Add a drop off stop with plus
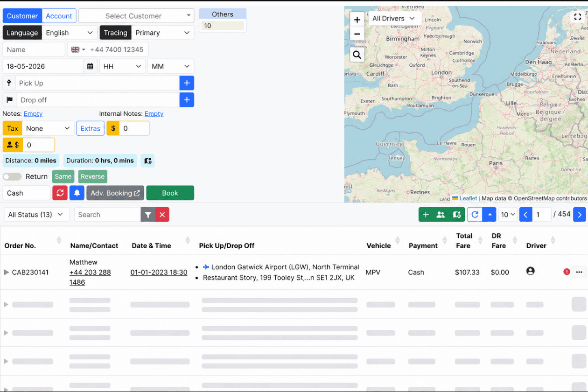The height and width of the screenshot is (392, 588). [x=187, y=100]
